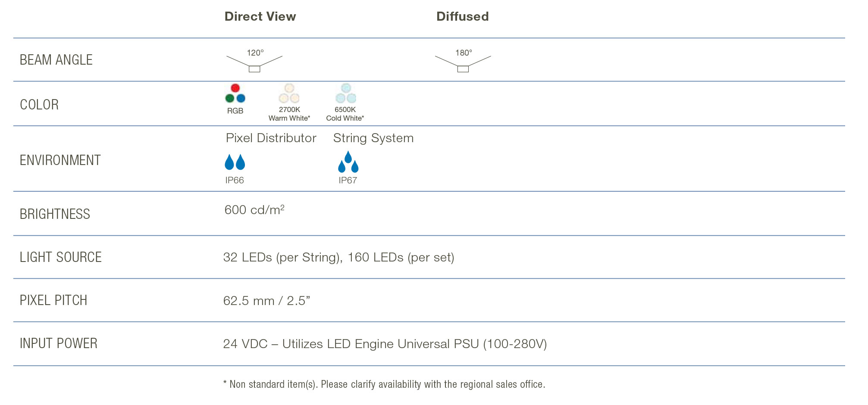
Task: Click the String System label
Action: pos(373,138)
